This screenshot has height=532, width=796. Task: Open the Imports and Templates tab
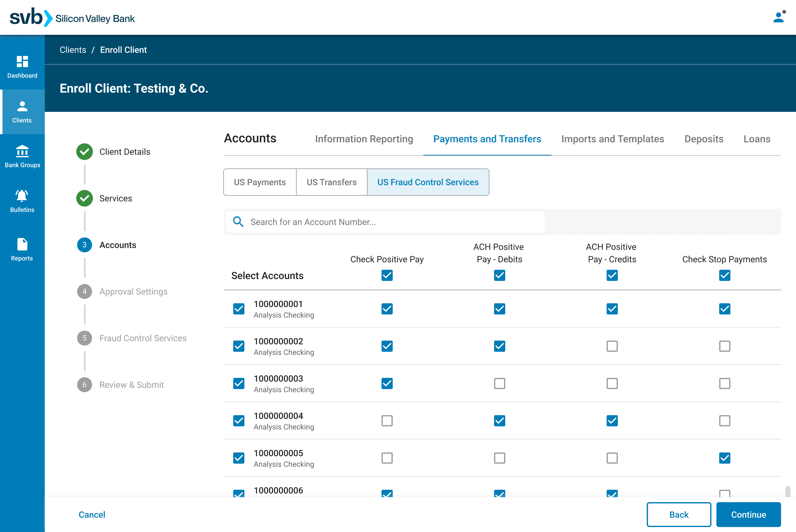click(612, 139)
